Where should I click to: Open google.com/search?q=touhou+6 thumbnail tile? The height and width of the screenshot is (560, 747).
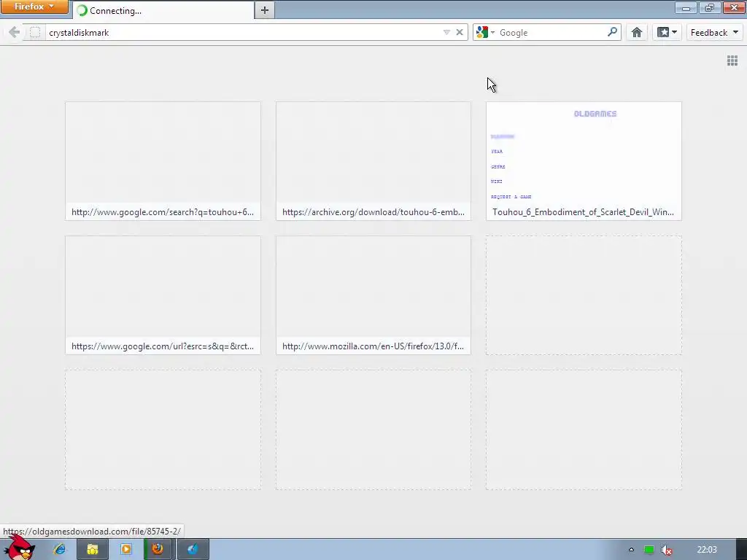point(163,161)
